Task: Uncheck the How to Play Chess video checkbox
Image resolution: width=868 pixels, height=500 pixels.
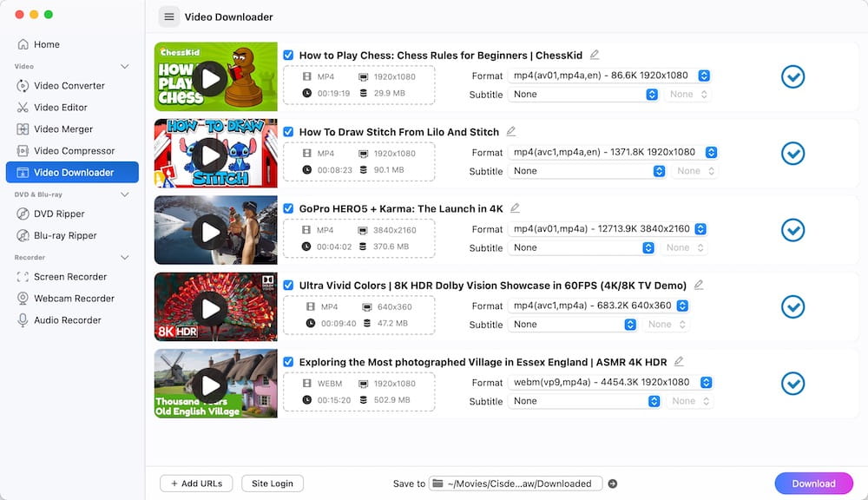Action: click(x=288, y=55)
